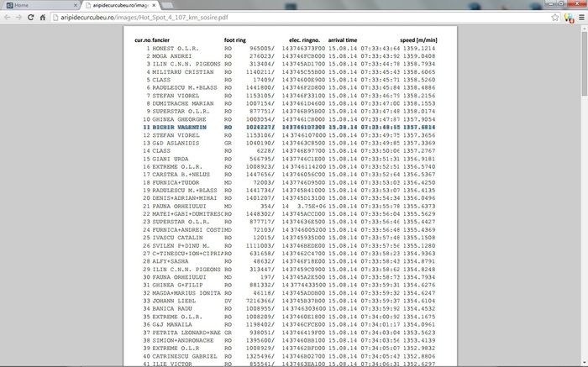Open the Chrome hamburger menu
Screen dimensions: 588x367
point(579,17)
